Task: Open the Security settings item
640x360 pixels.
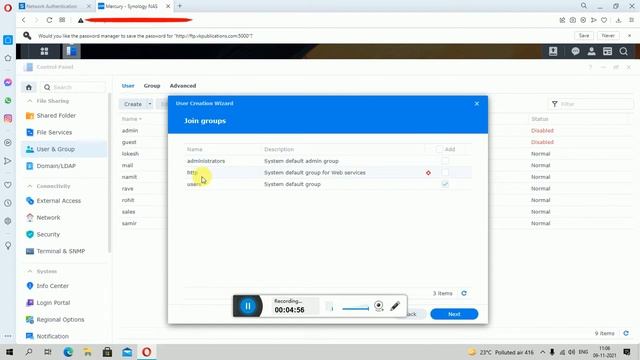Action: [x=48, y=234]
